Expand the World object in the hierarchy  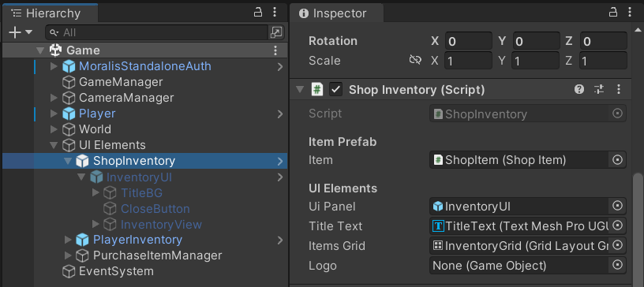pyautogui.click(x=54, y=129)
